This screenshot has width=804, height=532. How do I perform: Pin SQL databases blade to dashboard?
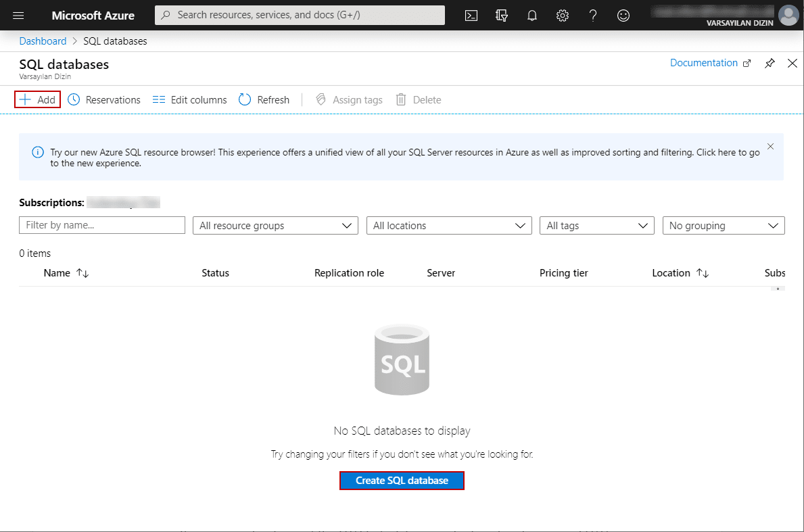click(769, 64)
